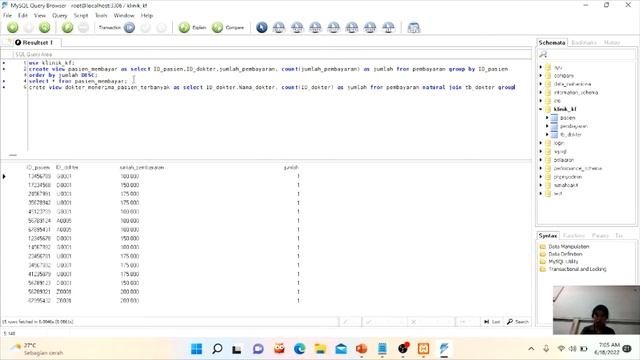Viewport: 640px width, 360px height.
Task: Switch to the Params tab
Action: (x=600, y=236)
